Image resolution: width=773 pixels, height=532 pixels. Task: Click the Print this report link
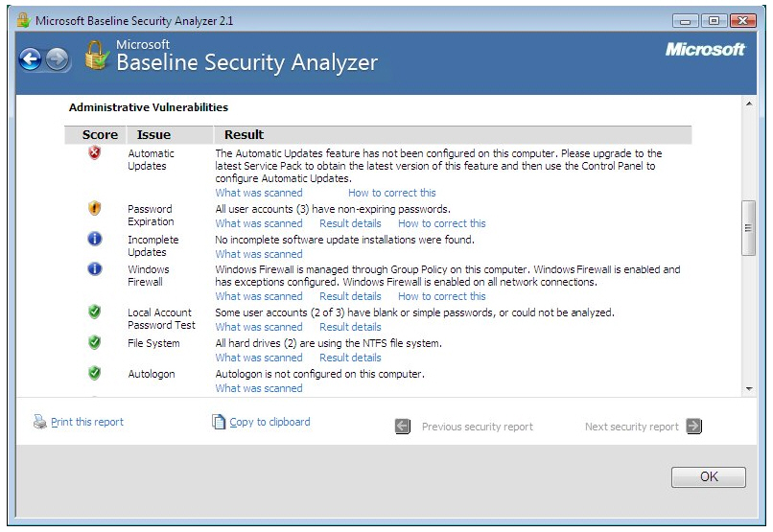tap(87, 422)
